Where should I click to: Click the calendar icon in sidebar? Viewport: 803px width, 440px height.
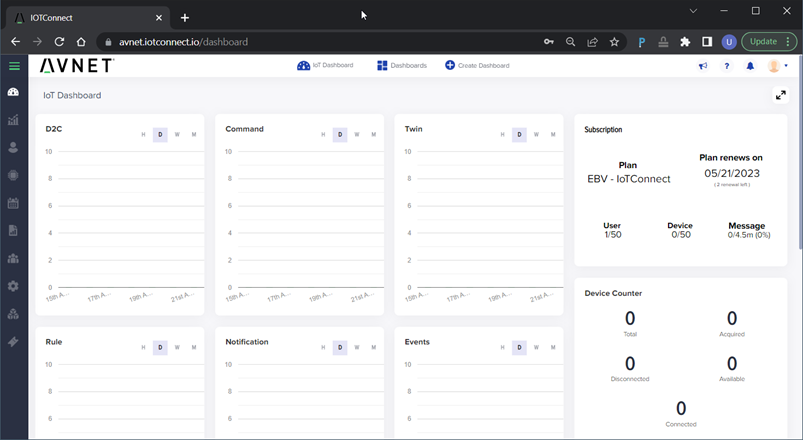click(13, 203)
